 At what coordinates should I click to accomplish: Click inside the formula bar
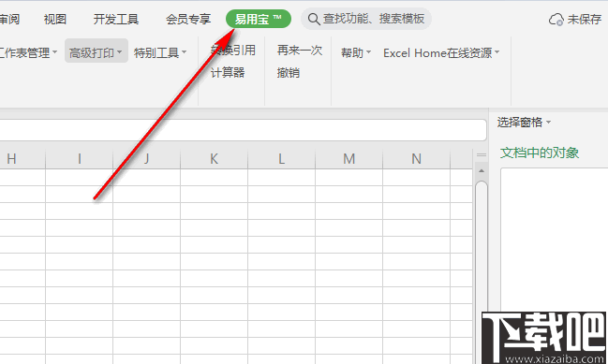[243, 130]
